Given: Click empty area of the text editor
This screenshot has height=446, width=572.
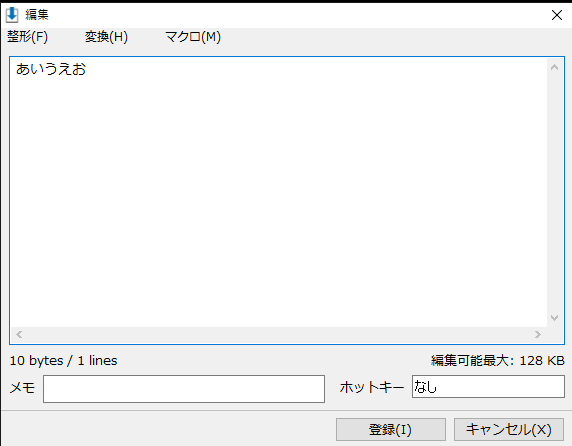Looking at the screenshot, I should [x=277, y=201].
